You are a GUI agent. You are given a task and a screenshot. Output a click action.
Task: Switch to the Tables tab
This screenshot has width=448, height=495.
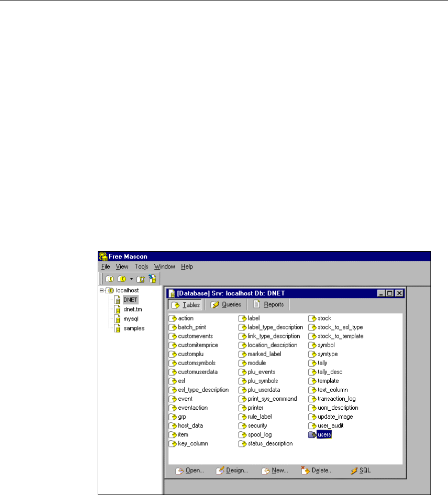(x=185, y=305)
